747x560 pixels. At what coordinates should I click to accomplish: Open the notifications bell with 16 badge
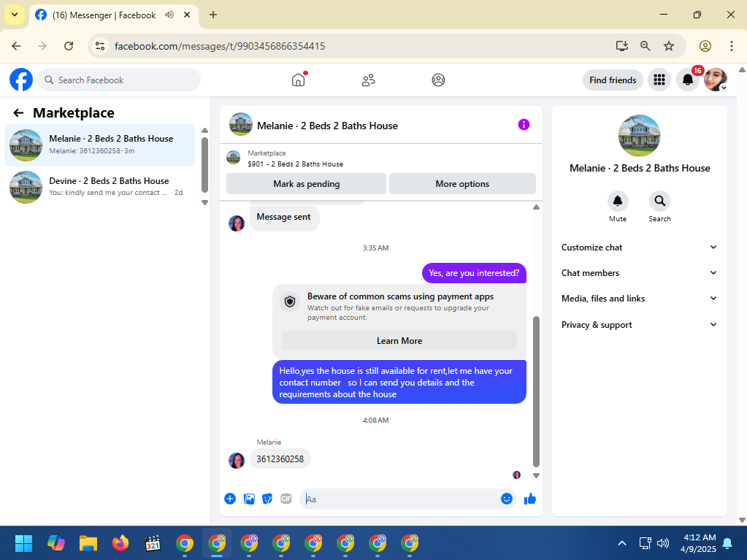687,80
